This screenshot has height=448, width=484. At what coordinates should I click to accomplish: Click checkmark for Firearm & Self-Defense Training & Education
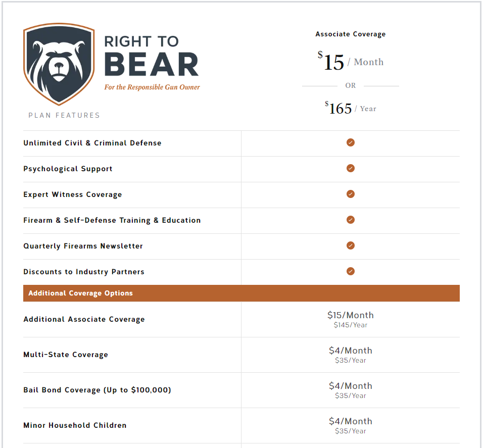(x=350, y=220)
